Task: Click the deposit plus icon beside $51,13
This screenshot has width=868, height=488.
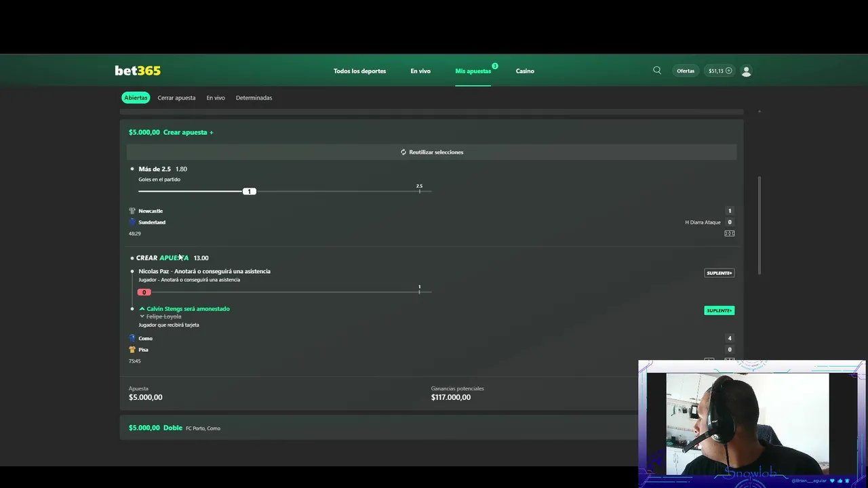Action: click(729, 70)
